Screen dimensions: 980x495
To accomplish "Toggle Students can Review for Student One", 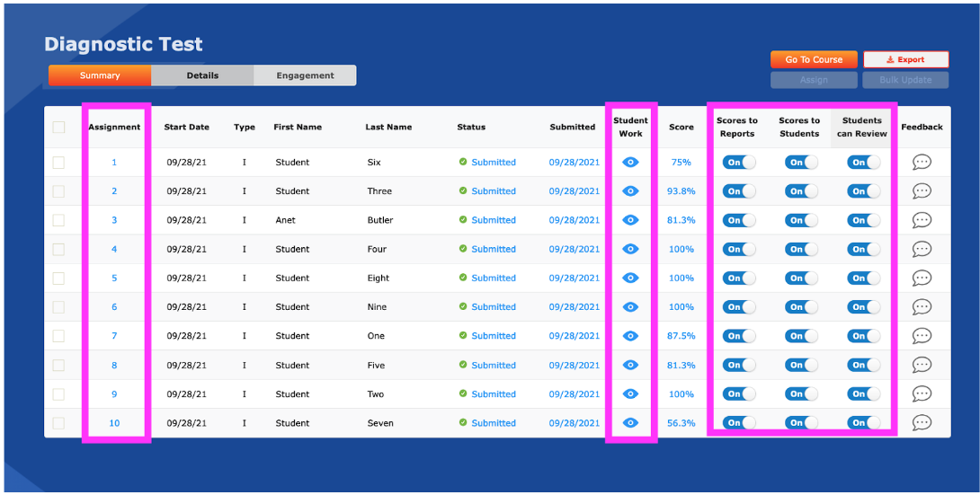I will click(864, 336).
